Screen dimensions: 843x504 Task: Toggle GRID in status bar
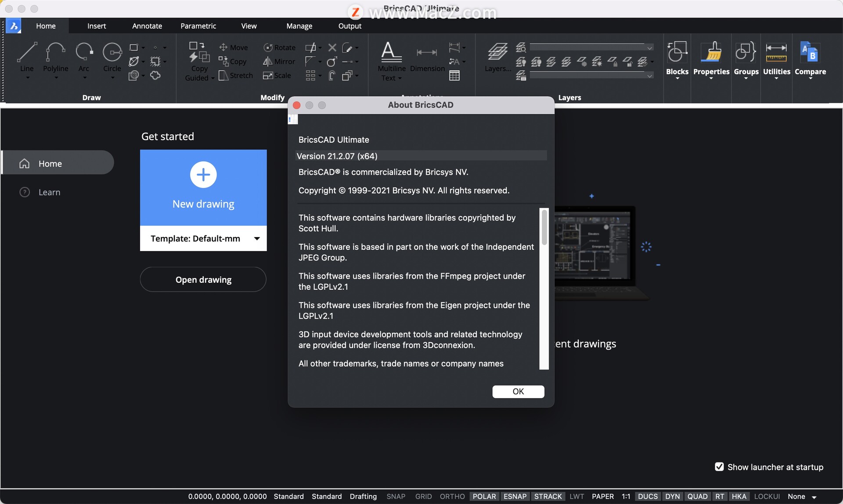(x=423, y=496)
